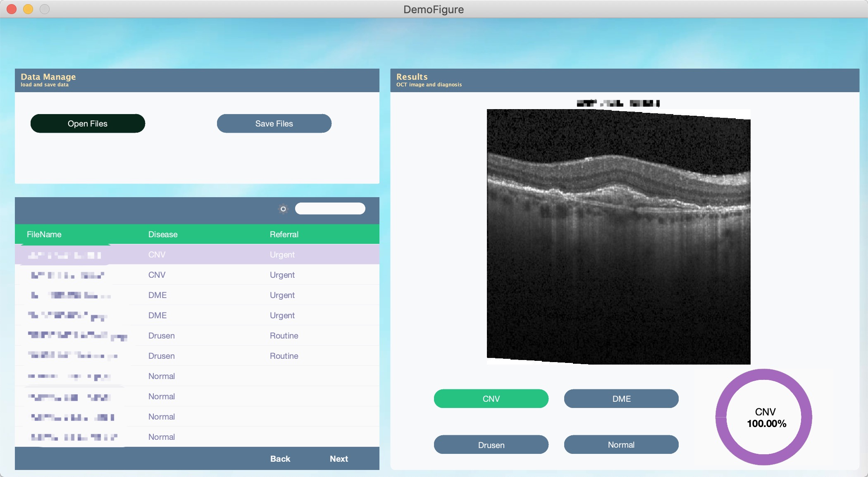Select the DME diagnosis button
This screenshot has height=477, width=868.
pyautogui.click(x=621, y=398)
